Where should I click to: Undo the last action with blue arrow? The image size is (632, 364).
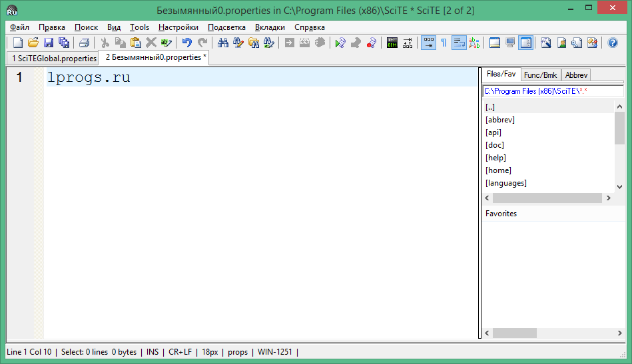[186, 43]
